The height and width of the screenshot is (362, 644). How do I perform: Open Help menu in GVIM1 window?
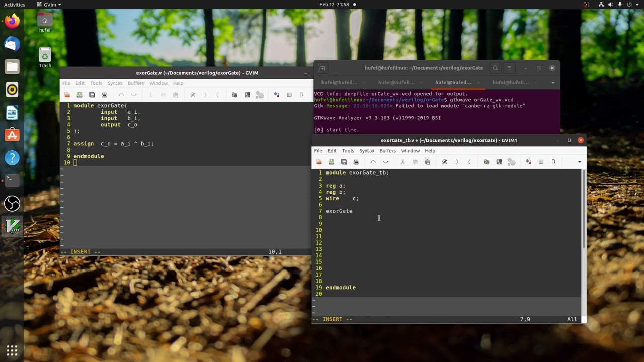pyautogui.click(x=430, y=151)
